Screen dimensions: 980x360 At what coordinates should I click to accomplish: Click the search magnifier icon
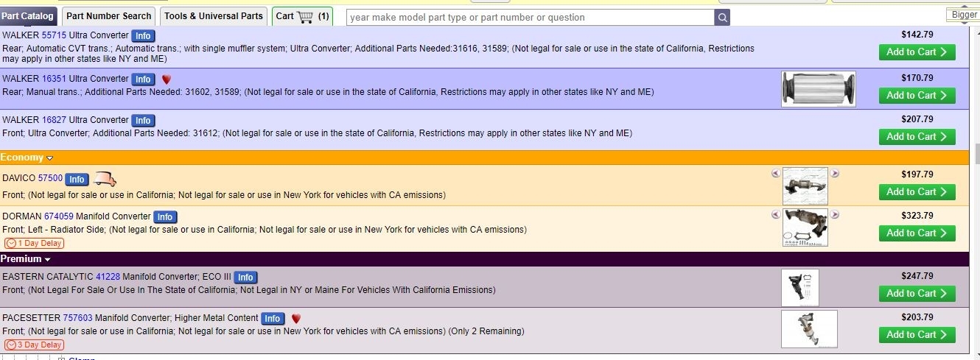722,17
